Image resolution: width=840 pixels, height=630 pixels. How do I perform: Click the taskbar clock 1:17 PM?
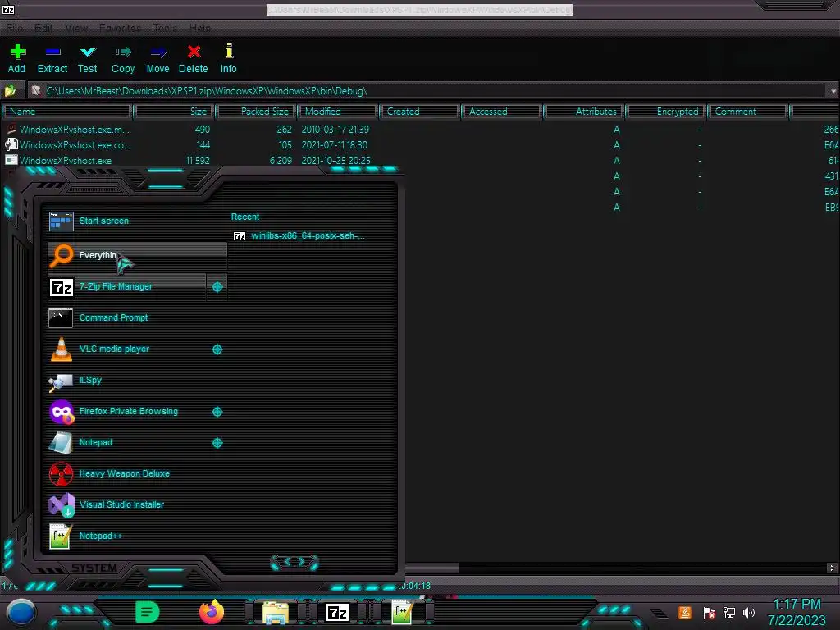click(797, 605)
